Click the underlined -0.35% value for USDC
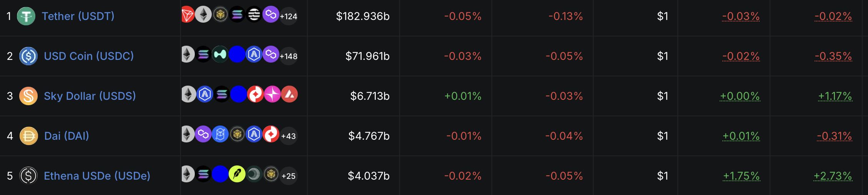 (x=833, y=56)
